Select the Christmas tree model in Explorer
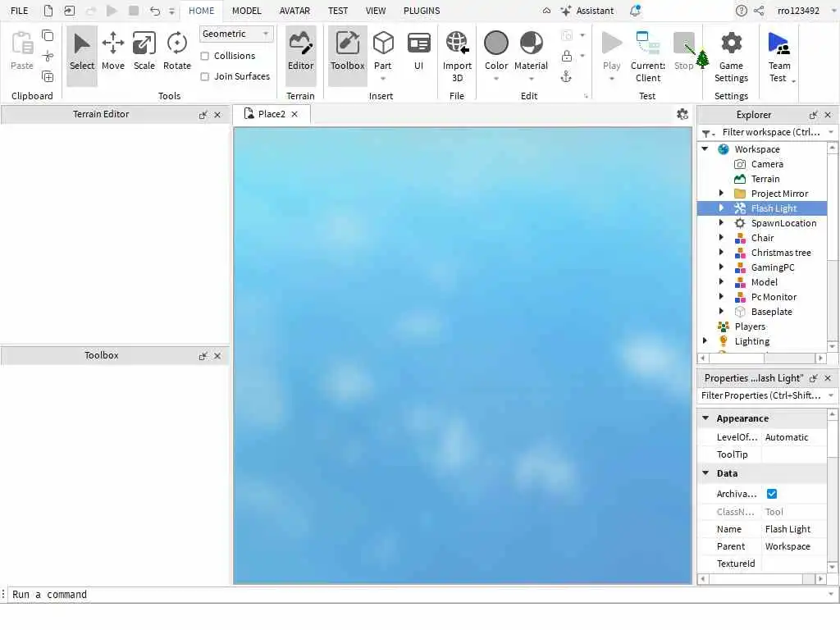 tap(781, 253)
